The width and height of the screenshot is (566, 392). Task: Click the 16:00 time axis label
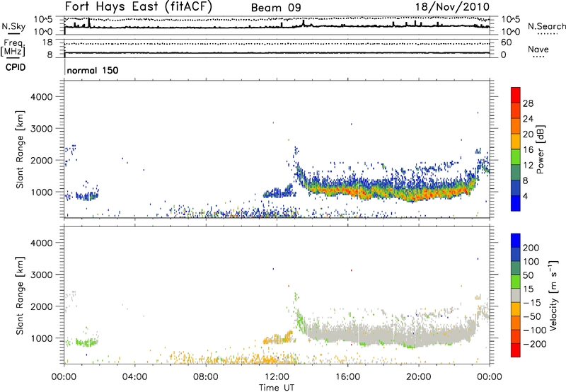(x=347, y=377)
